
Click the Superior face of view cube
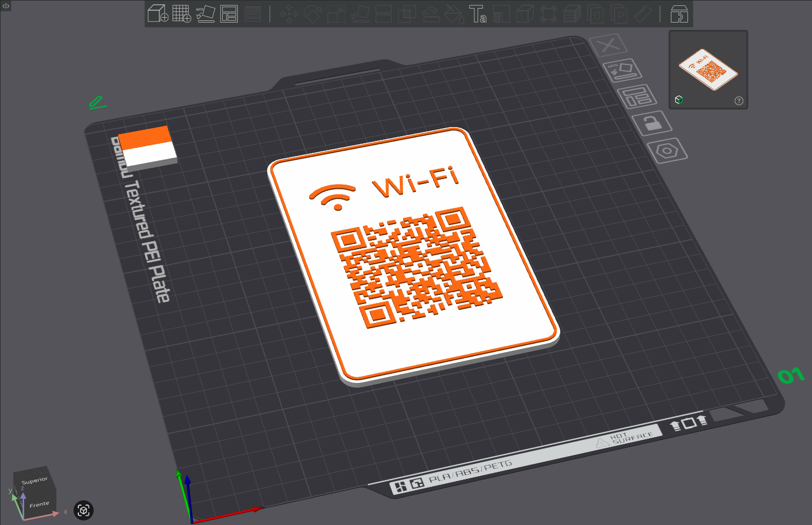pos(34,479)
